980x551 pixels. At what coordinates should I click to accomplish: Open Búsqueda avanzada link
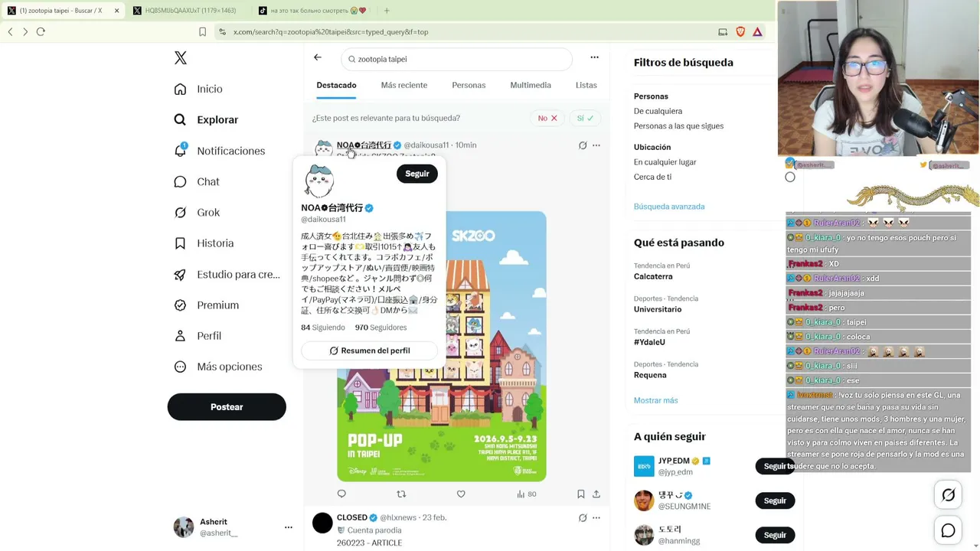(x=669, y=207)
